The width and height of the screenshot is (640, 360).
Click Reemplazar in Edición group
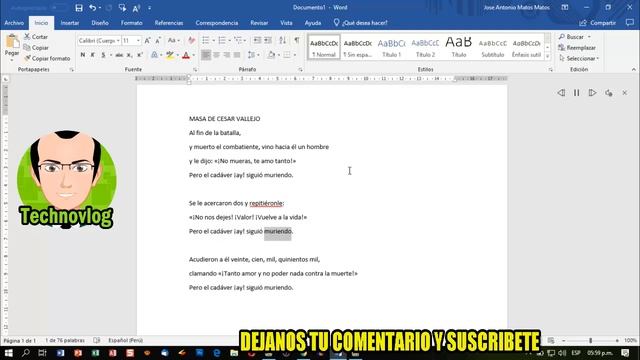coord(577,48)
